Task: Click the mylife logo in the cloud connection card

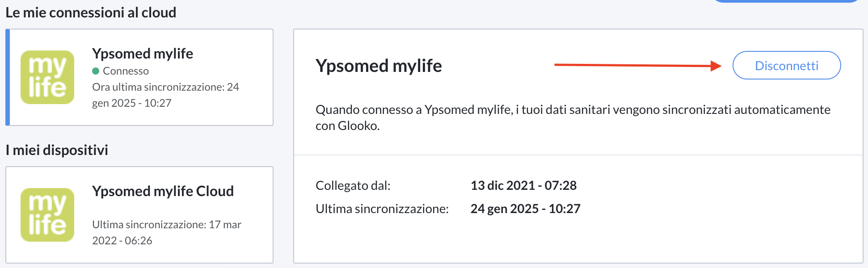Action: tap(47, 77)
